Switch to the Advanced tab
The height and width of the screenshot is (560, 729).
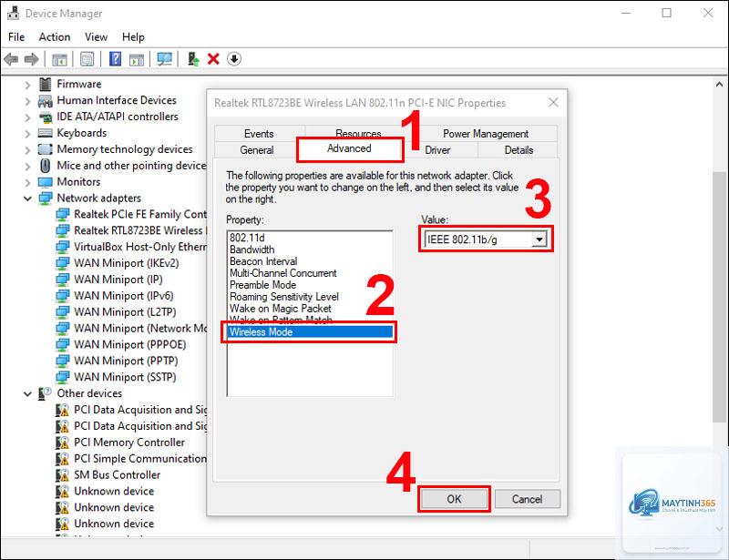pyautogui.click(x=349, y=148)
